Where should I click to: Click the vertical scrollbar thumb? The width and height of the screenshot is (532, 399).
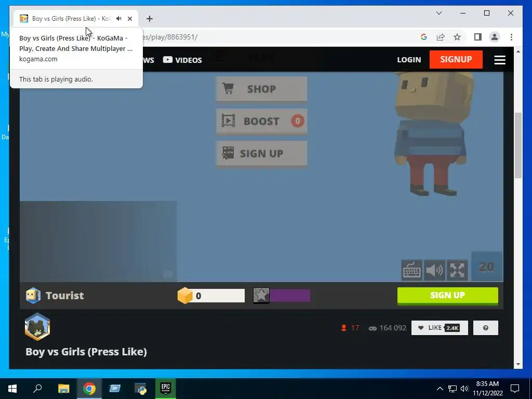pos(518,145)
